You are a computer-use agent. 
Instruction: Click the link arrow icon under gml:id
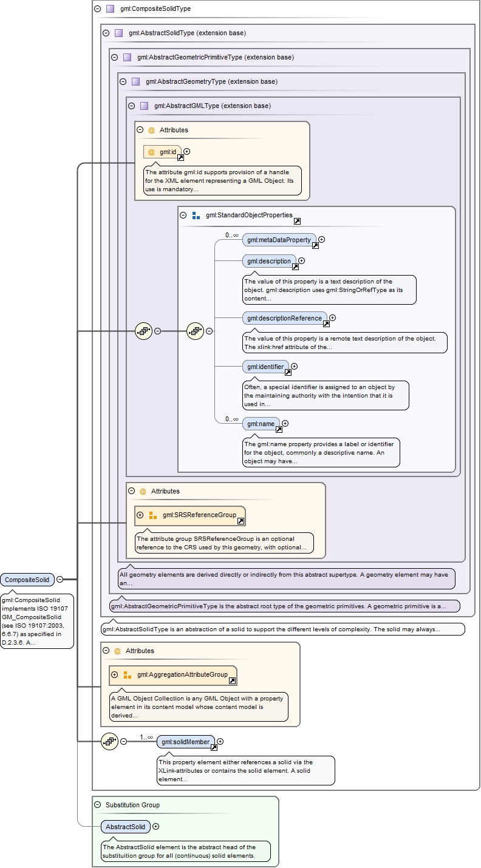180,157
